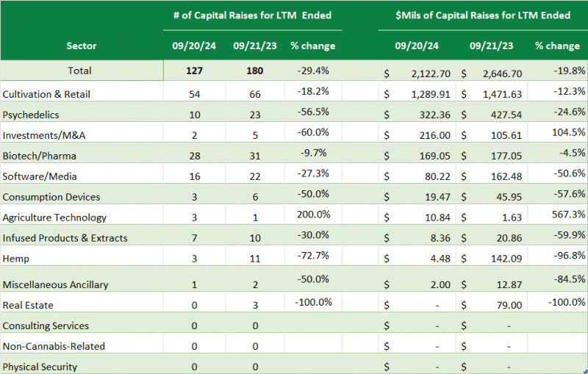Click the Real Estate sector label
588x374 pixels.
tap(28, 305)
